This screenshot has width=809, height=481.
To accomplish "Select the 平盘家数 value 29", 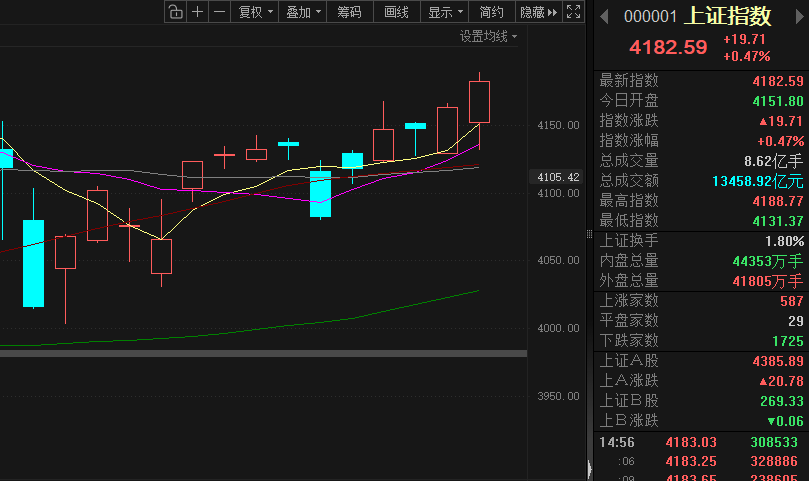I will click(x=796, y=322).
